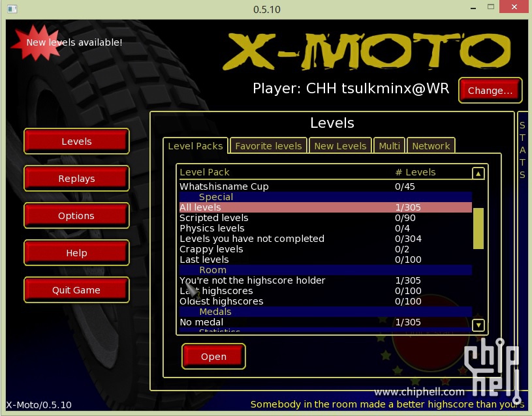This screenshot has width=532, height=416.
Task: Click the window icon in title bar
Action: pyautogui.click(x=12, y=9)
